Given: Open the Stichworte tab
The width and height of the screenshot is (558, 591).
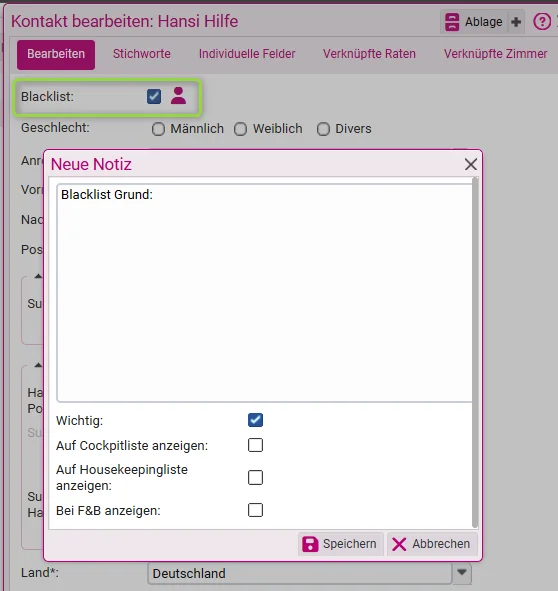Looking at the screenshot, I should pyautogui.click(x=142, y=54).
